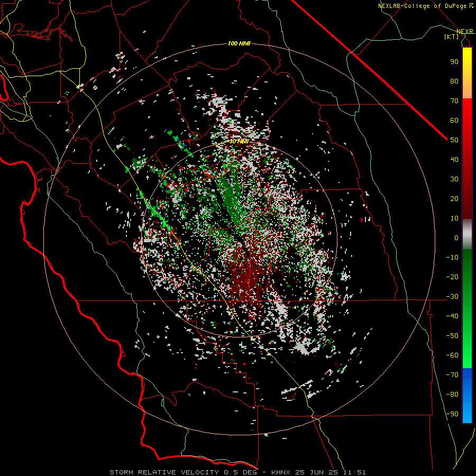476x476 pixels.
Task: Click the 60 value on velocity scale
Action: pos(454,121)
